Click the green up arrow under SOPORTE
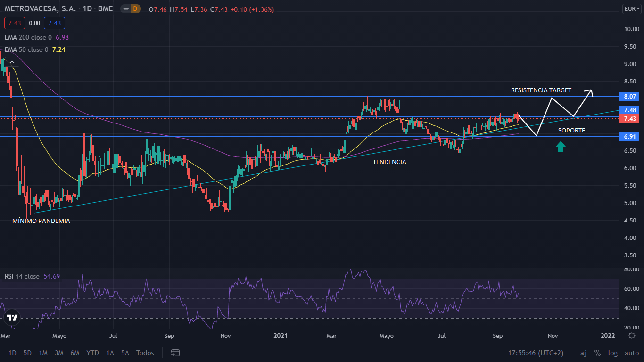Image resolution: width=644 pixels, height=362 pixels. click(x=560, y=147)
